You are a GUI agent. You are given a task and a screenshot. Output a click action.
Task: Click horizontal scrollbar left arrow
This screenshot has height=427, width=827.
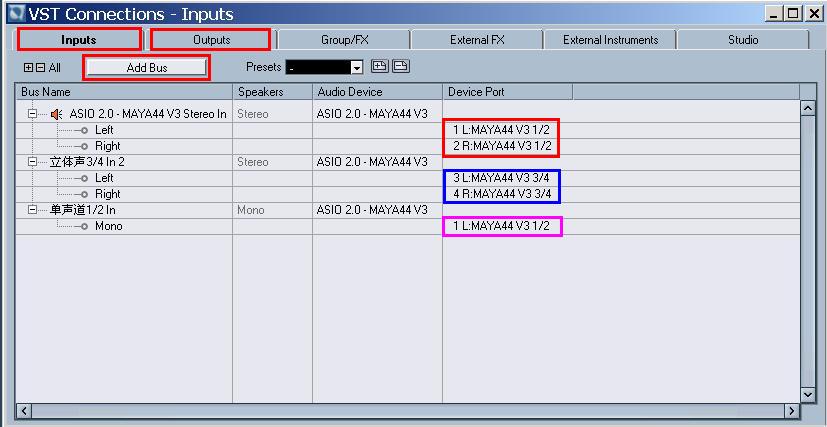24,410
